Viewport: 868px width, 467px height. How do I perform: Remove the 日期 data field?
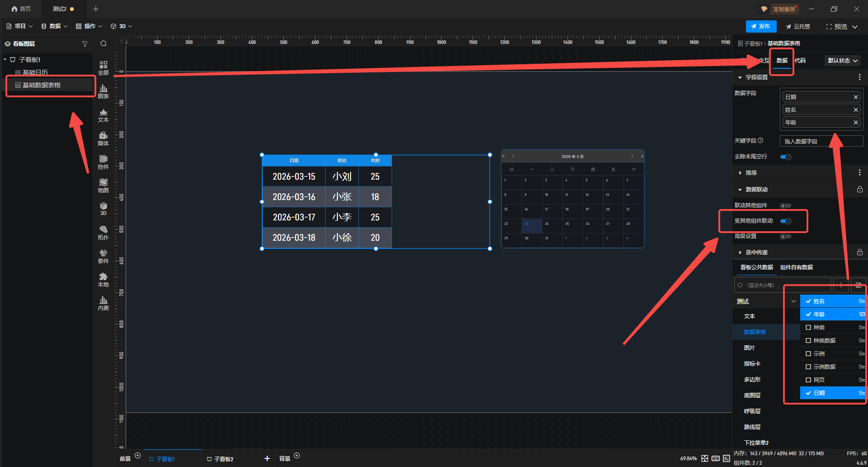pos(855,97)
